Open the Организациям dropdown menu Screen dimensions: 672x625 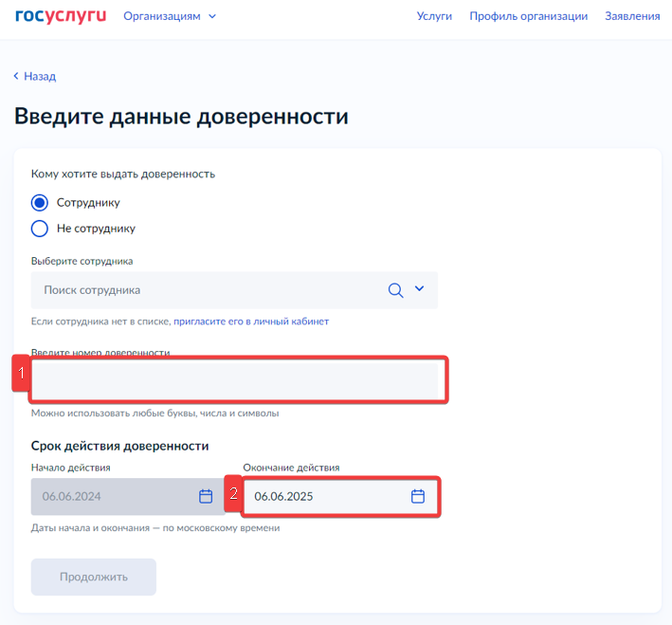170,16
